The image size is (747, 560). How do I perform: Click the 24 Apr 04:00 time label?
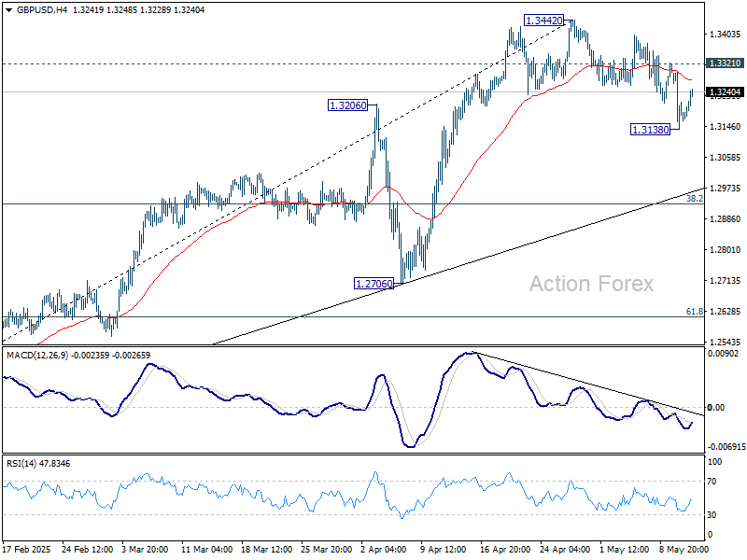tap(565, 550)
